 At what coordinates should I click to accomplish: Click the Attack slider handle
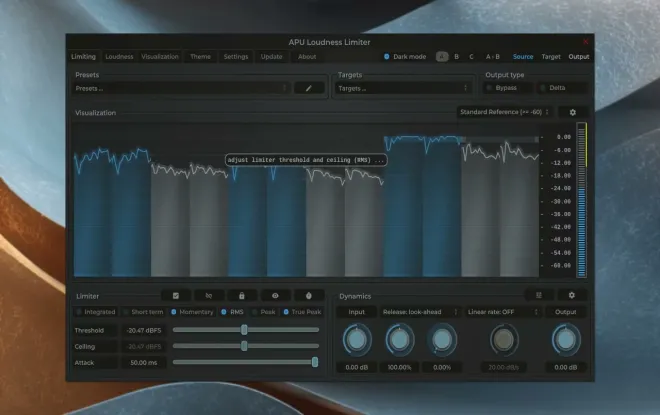click(315, 362)
